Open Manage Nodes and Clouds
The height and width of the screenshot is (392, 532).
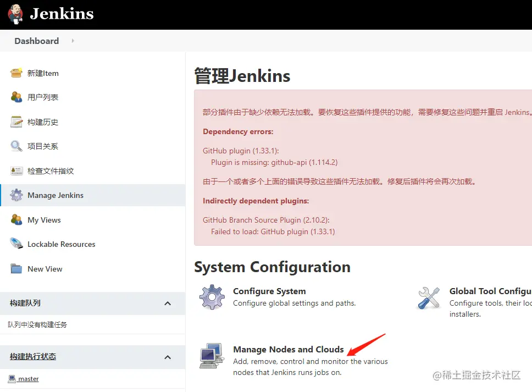click(289, 349)
